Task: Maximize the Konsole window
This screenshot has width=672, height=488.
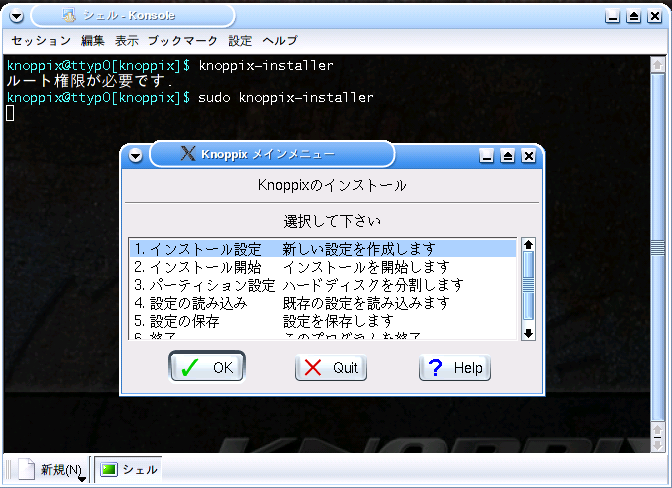Action: pos(633,16)
